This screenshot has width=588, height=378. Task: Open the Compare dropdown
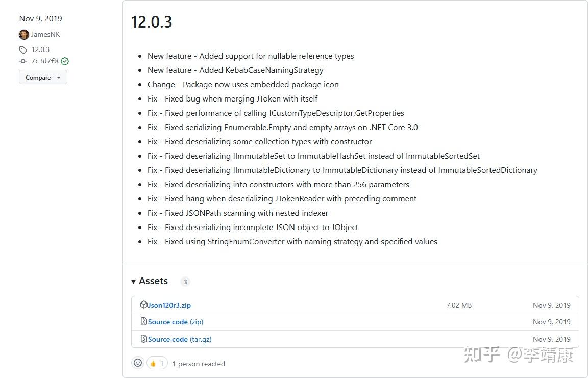coord(43,78)
